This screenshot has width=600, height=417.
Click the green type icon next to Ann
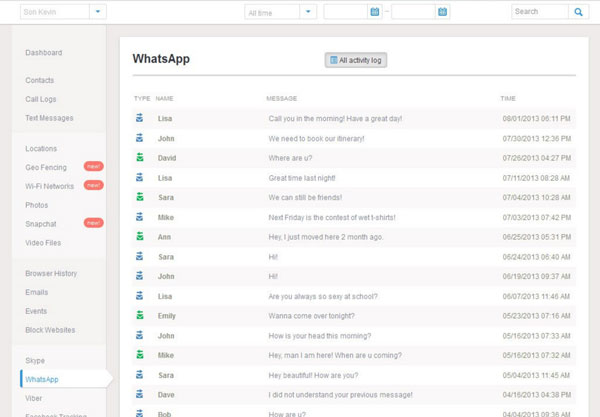[x=140, y=236]
